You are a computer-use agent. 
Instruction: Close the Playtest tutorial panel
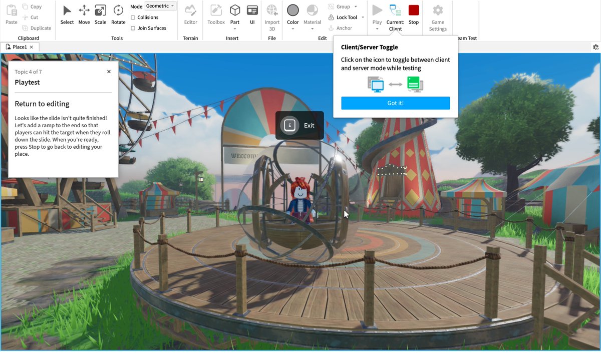click(109, 72)
